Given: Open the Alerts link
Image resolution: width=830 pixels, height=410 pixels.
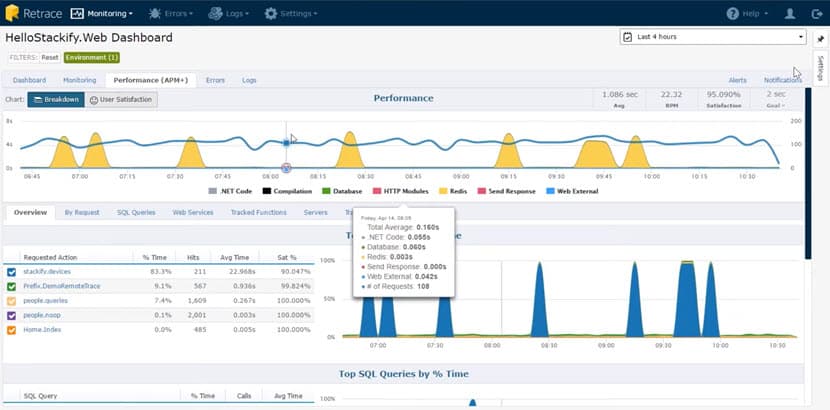Looking at the screenshot, I should point(737,80).
